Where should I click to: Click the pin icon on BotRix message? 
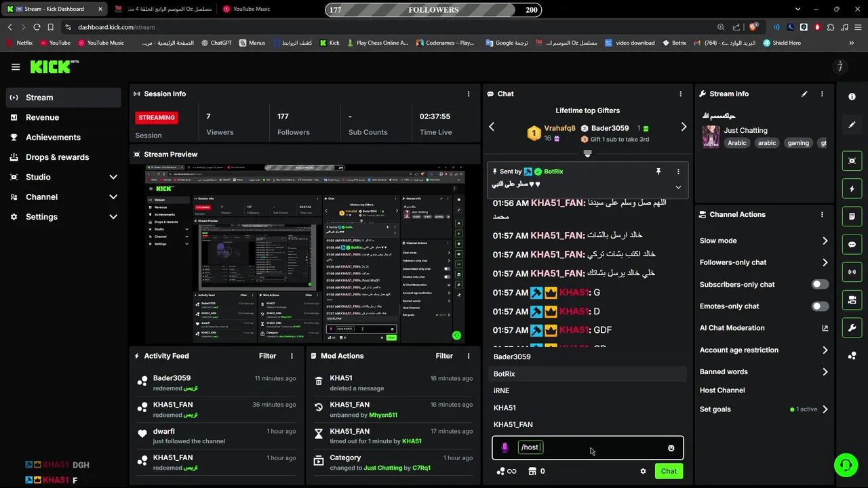[658, 171]
